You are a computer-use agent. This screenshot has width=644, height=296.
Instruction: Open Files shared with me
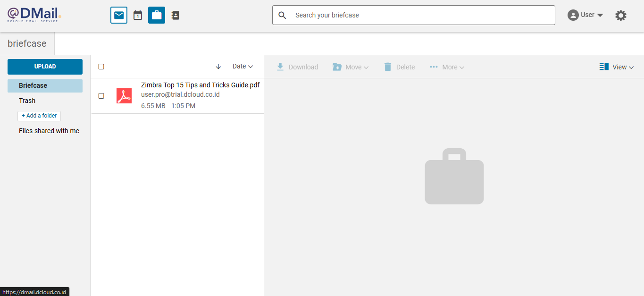(49, 131)
